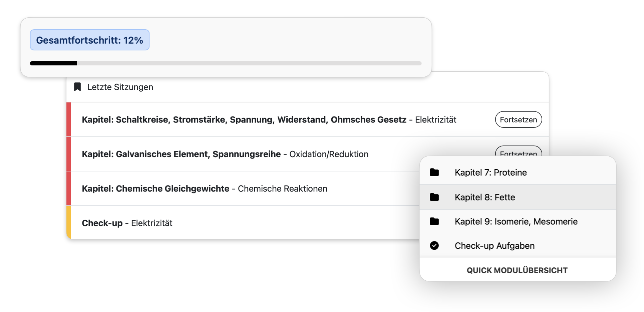Click the red indicator beside Chemische Gleichgewichte
The image size is (644, 312).
click(68, 188)
